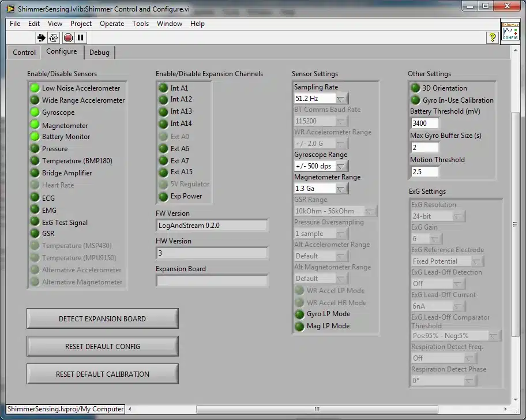This screenshot has height=420, width=526.
Task: Open the Project menu
Action: [81, 24]
